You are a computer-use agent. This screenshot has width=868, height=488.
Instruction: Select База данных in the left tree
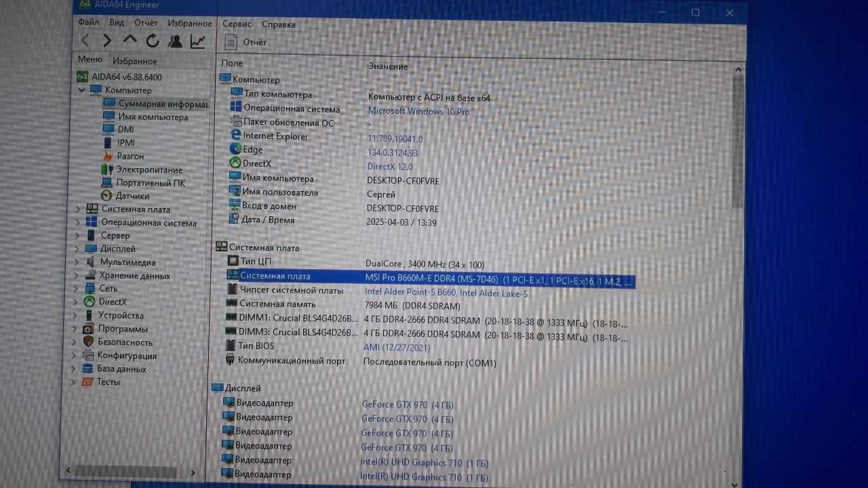tap(121, 369)
